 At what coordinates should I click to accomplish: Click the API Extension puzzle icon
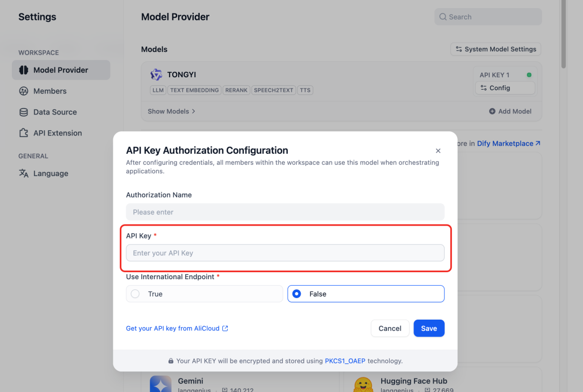click(x=24, y=133)
